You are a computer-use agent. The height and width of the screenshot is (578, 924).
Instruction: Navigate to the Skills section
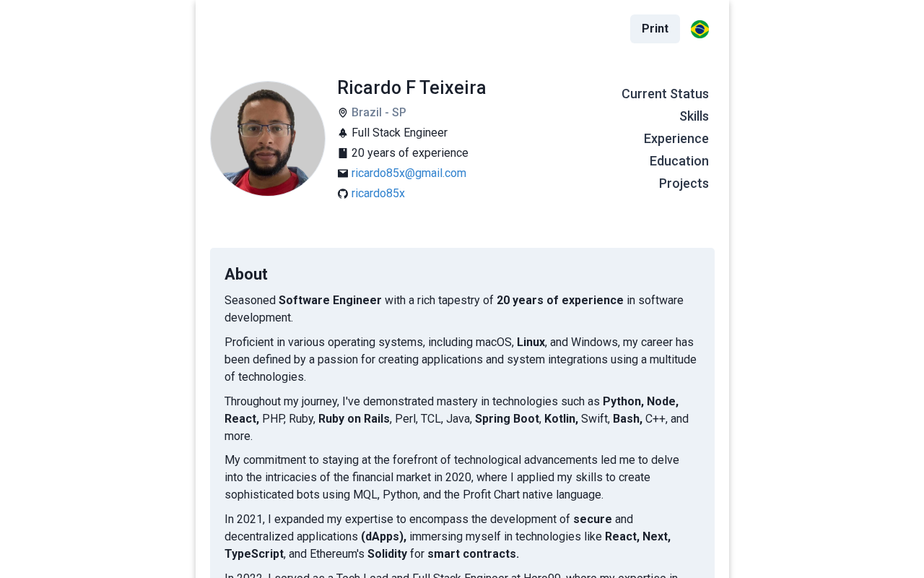(694, 116)
